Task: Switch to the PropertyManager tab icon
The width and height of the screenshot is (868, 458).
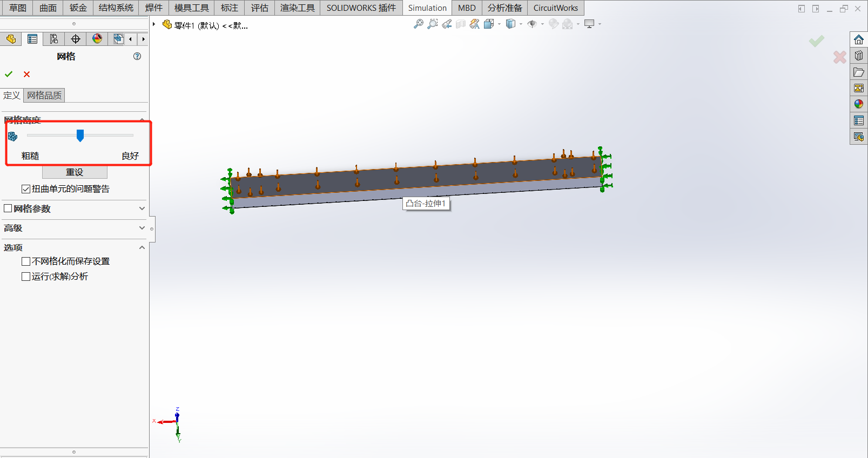Action: [x=32, y=39]
